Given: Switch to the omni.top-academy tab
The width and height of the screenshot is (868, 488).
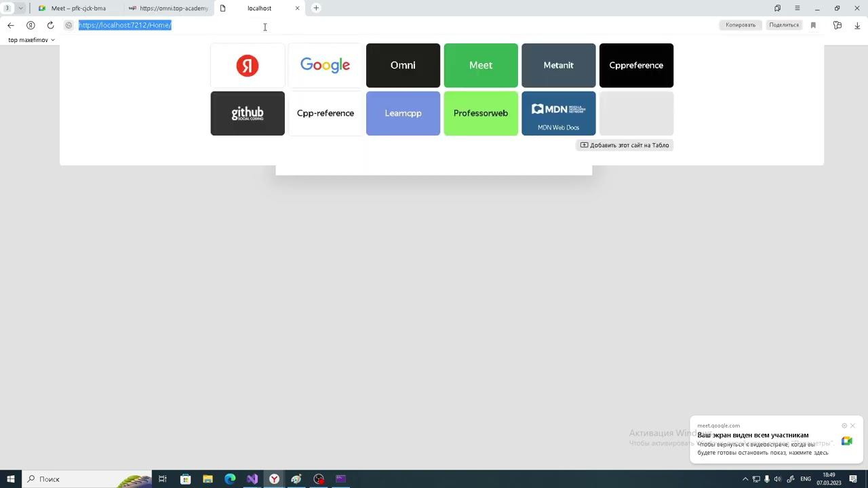Looking at the screenshot, I should 168,8.
